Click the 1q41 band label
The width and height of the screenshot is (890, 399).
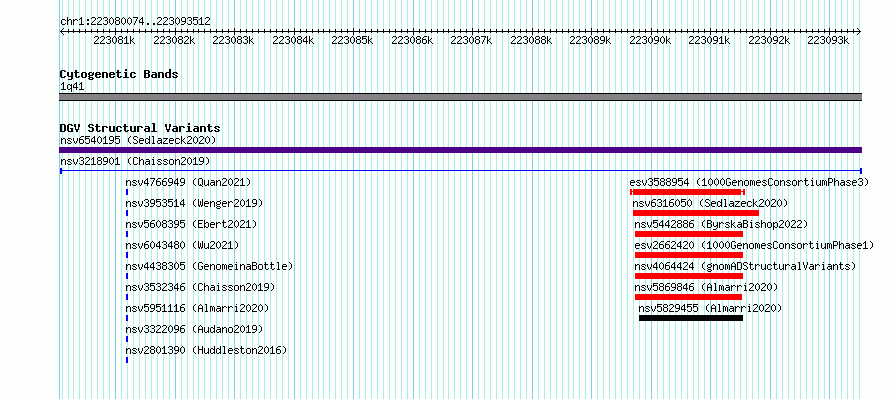click(x=72, y=87)
